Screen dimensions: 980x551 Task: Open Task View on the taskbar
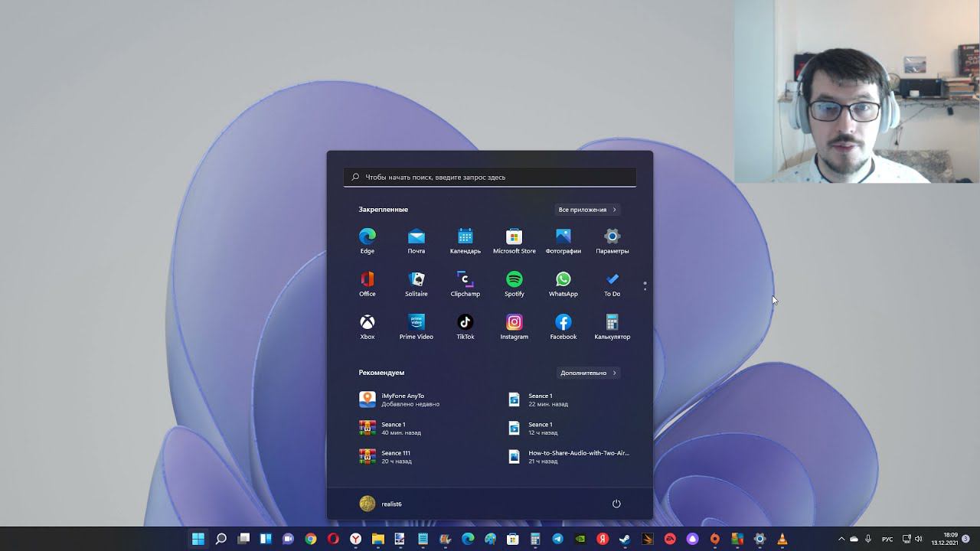(x=243, y=539)
